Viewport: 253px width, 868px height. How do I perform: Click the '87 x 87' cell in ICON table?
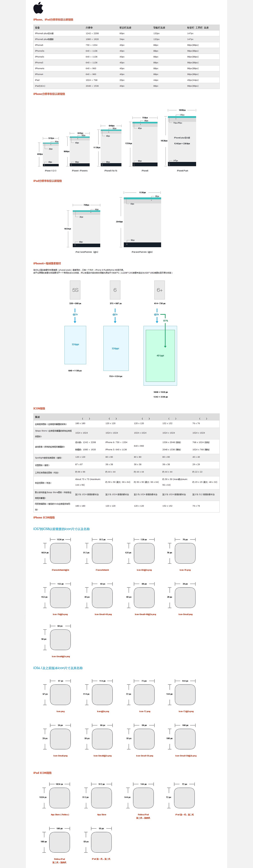pos(79,464)
